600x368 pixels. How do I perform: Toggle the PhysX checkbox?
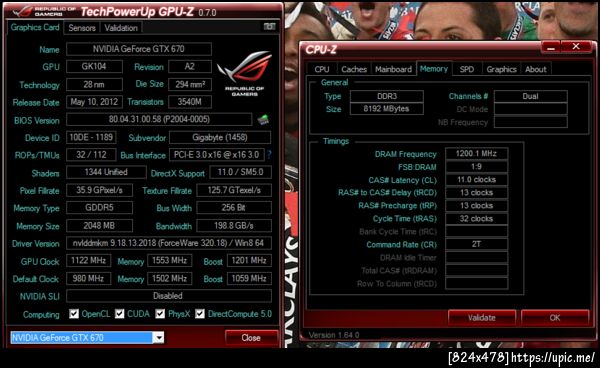coord(160,314)
